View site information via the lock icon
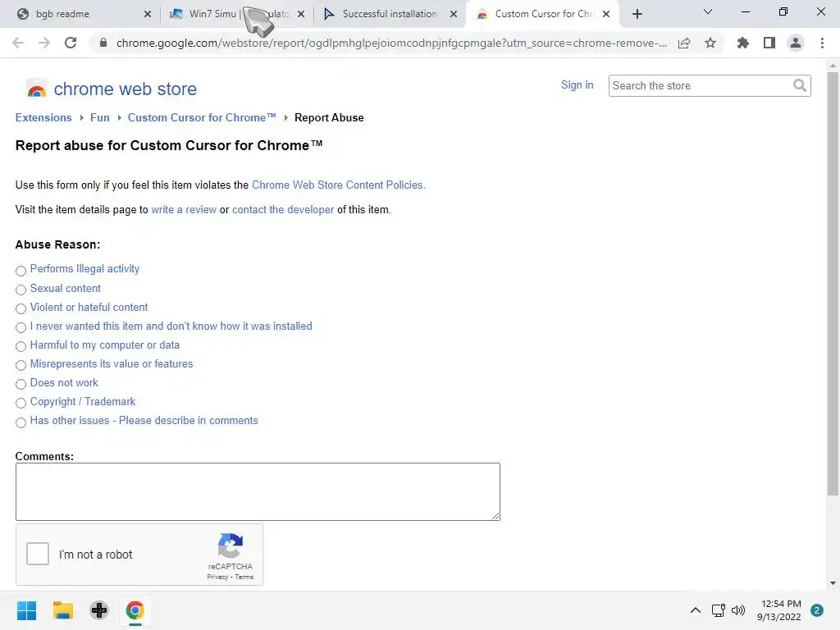 [x=103, y=43]
